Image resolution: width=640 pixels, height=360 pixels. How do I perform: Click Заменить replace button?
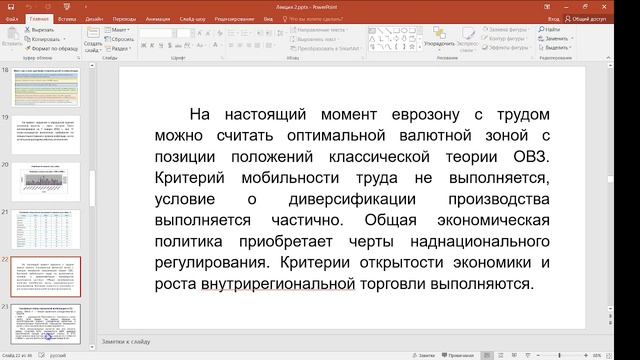click(556, 38)
